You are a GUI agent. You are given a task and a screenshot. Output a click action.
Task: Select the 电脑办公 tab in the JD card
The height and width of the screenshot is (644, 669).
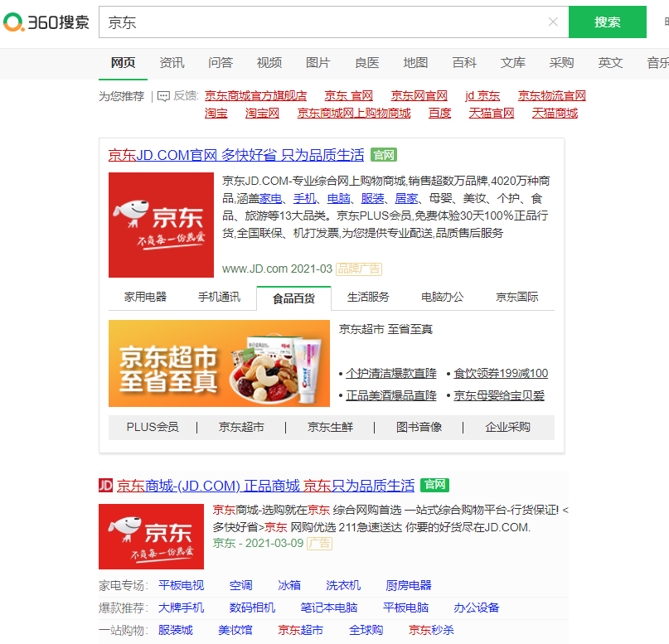(x=442, y=297)
